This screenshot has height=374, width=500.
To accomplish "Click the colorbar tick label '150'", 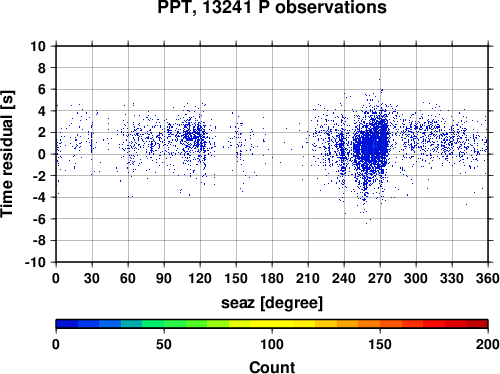I will click(x=380, y=344).
